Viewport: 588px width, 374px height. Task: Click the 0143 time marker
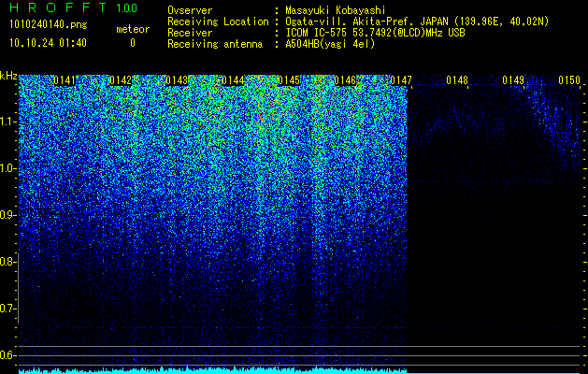point(177,80)
